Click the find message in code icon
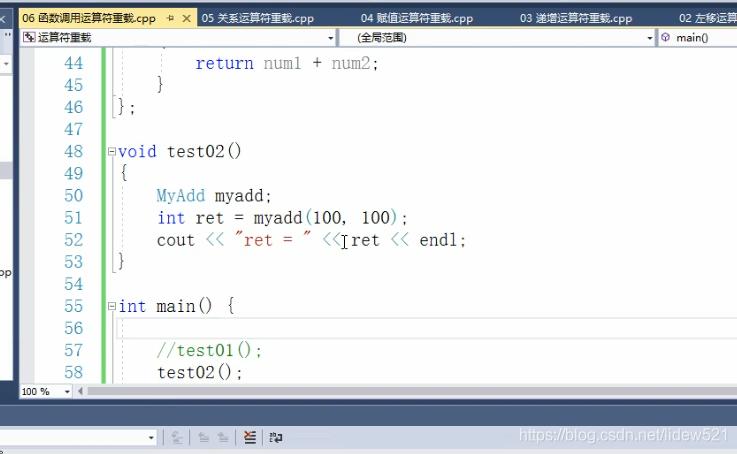 [x=177, y=438]
